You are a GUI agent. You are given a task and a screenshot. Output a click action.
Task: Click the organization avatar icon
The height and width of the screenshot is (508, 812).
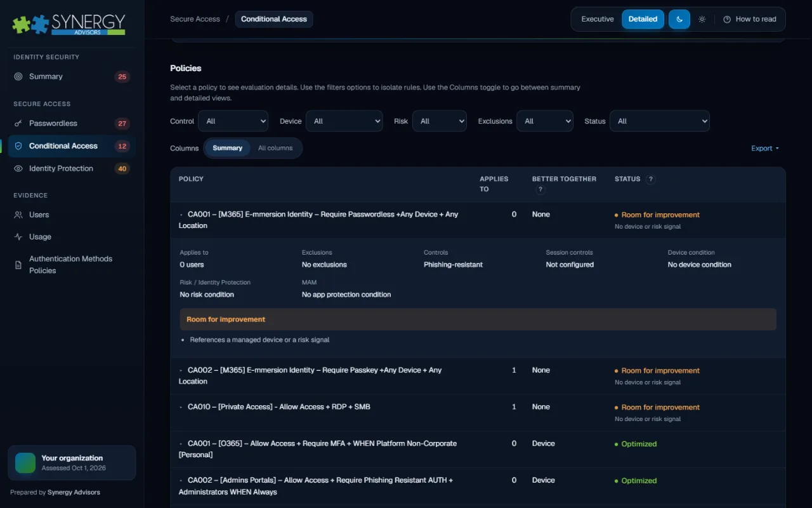[25, 463]
